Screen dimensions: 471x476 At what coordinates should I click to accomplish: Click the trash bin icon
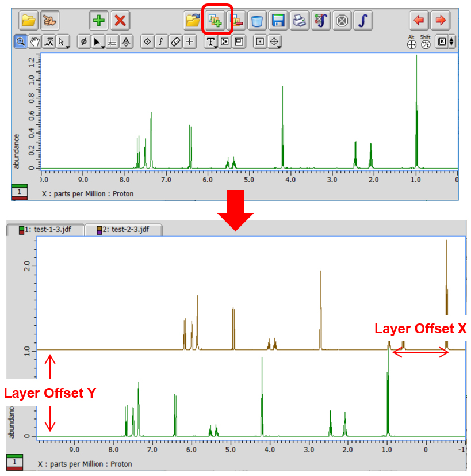point(257,21)
